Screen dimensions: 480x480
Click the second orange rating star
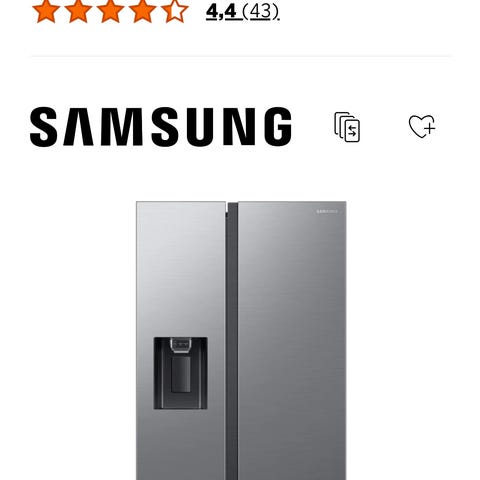pyautogui.click(x=78, y=11)
